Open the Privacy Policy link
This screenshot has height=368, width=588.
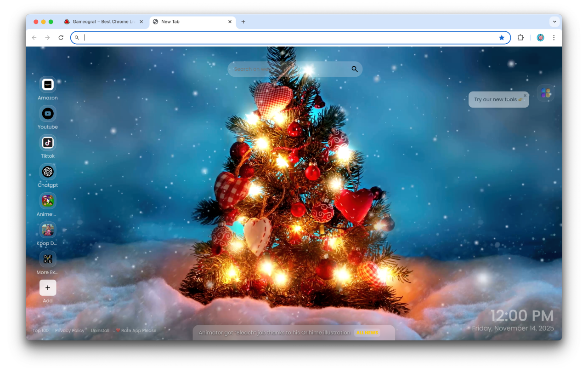70,331
